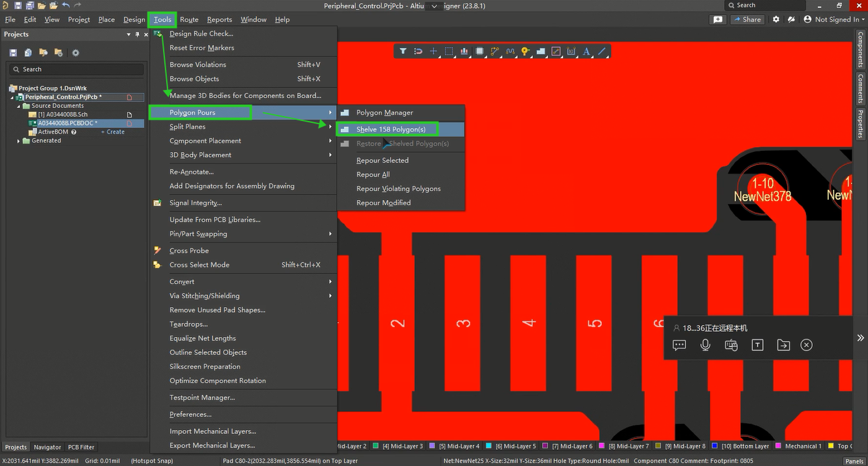This screenshot has height=466, width=868.
Task: Click the place component chip icon
Action: (x=480, y=52)
